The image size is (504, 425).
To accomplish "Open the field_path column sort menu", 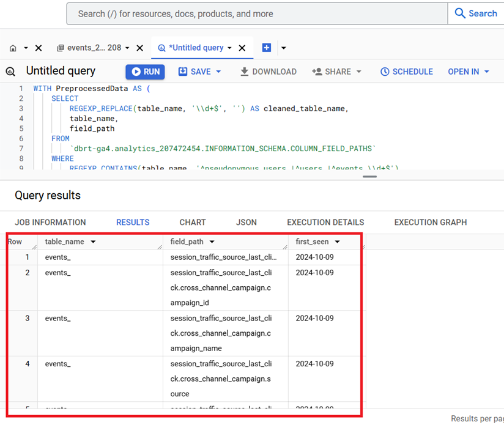I will (x=212, y=242).
